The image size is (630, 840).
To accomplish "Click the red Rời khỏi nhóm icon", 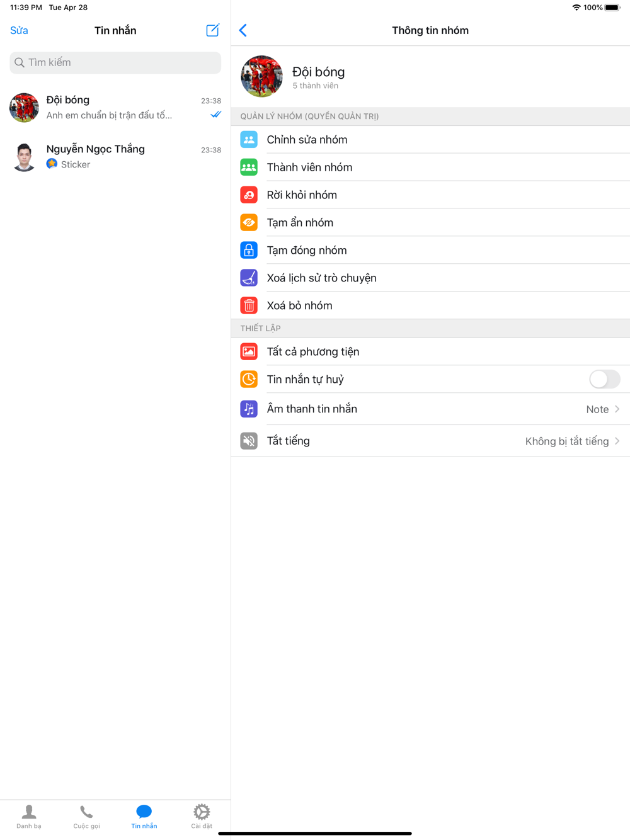I will click(x=249, y=195).
